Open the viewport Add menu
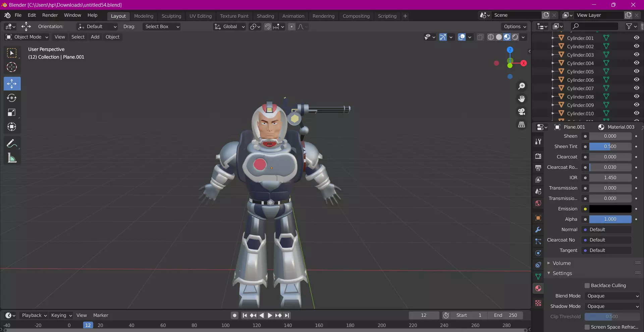Viewport: 644px width, 332px height. tap(95, 37)
